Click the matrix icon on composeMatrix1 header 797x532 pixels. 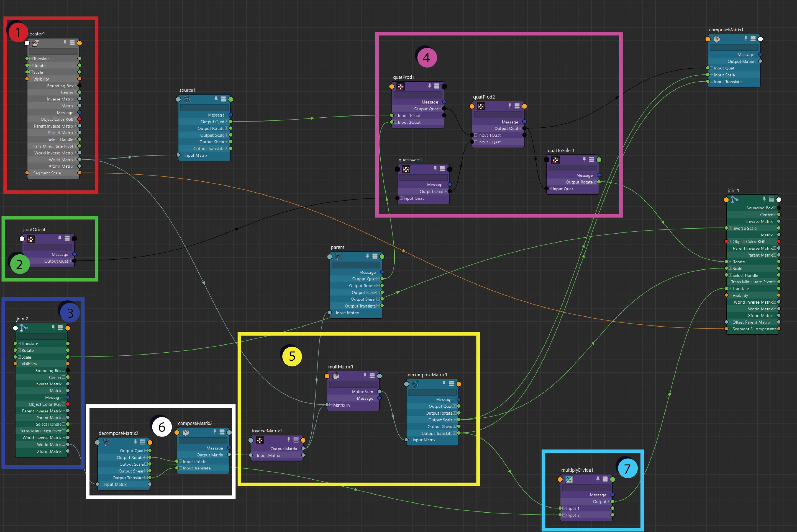click(717, 39)
